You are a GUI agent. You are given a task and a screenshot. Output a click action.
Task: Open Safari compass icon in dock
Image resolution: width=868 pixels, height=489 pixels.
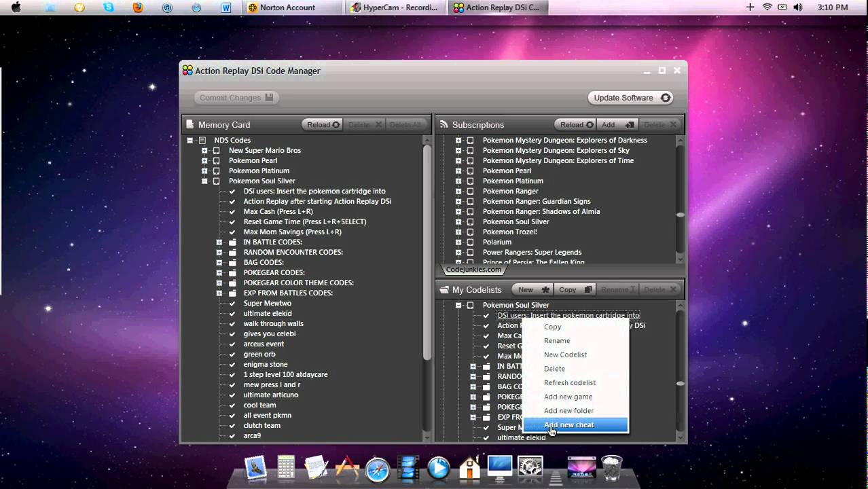pyautogui.click(x=378, y=469)
